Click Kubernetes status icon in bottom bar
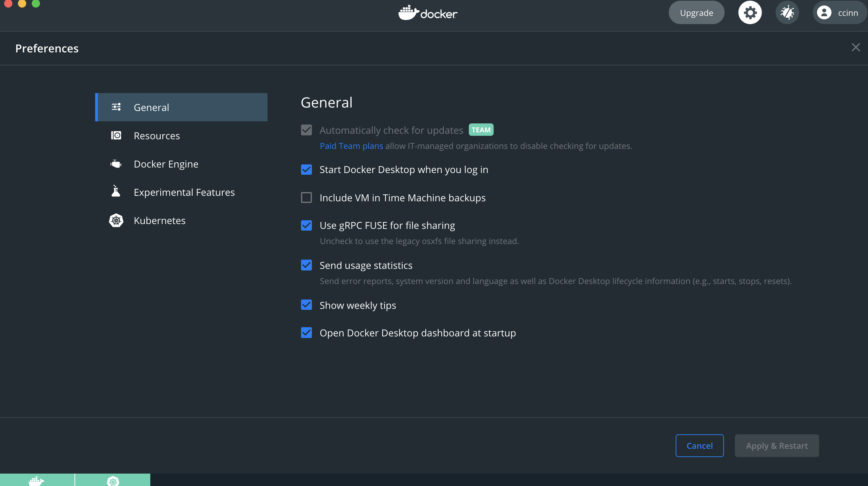The height and width of the screenshot is (486, 868). [113, 480]
